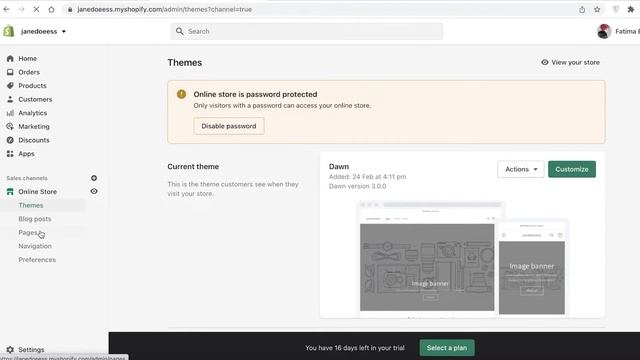Click the Apps grid icon
The height and width of the screenshot is (360, 640).
coord(10,154)
